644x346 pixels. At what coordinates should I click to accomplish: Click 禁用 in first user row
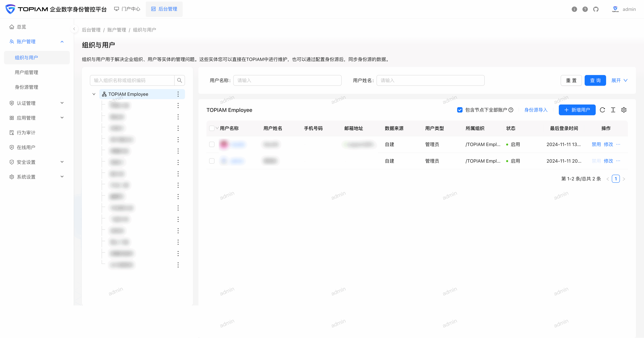pyautogui.click(x=596, y=144)
